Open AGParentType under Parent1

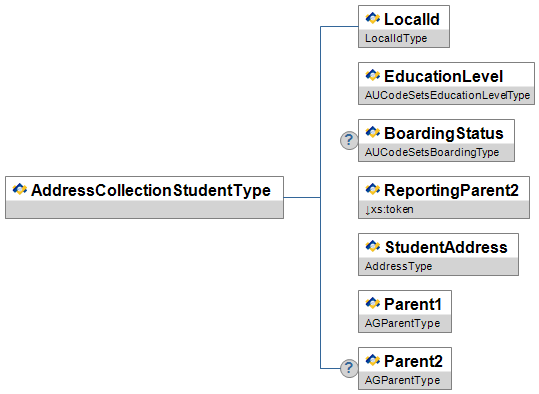[402, 323]
